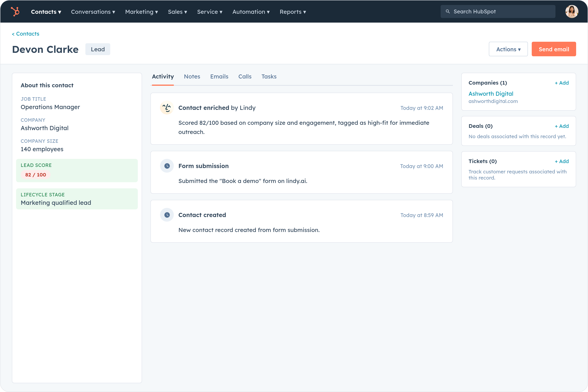This screenshot has height=392, width=588.
Task: Click the Lead status badge
Action: (x=98, y=49)
